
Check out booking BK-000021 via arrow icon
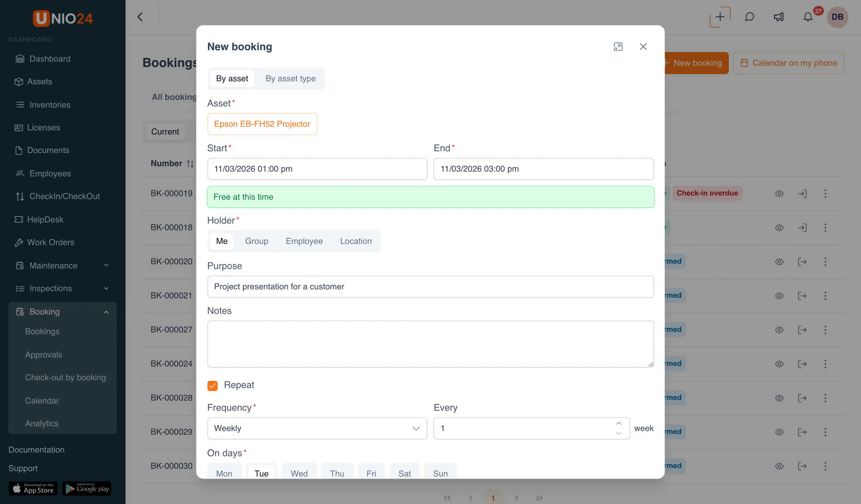pyautogui.click(x=802, y=296)
